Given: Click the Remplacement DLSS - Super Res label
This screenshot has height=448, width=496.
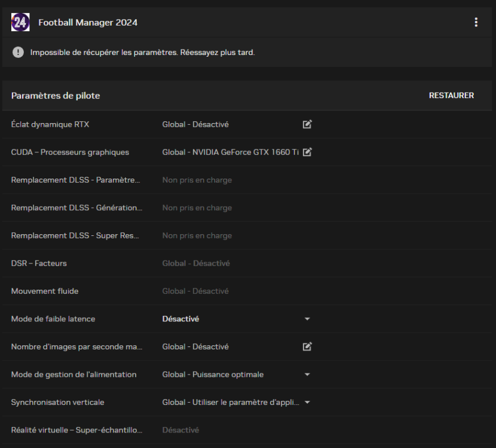Looking at the screenshot, I should click(75, 235).
